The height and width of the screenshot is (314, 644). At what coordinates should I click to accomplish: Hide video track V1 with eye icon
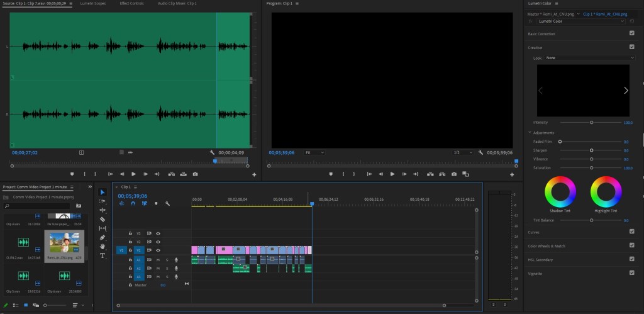(x=158, y=250)
